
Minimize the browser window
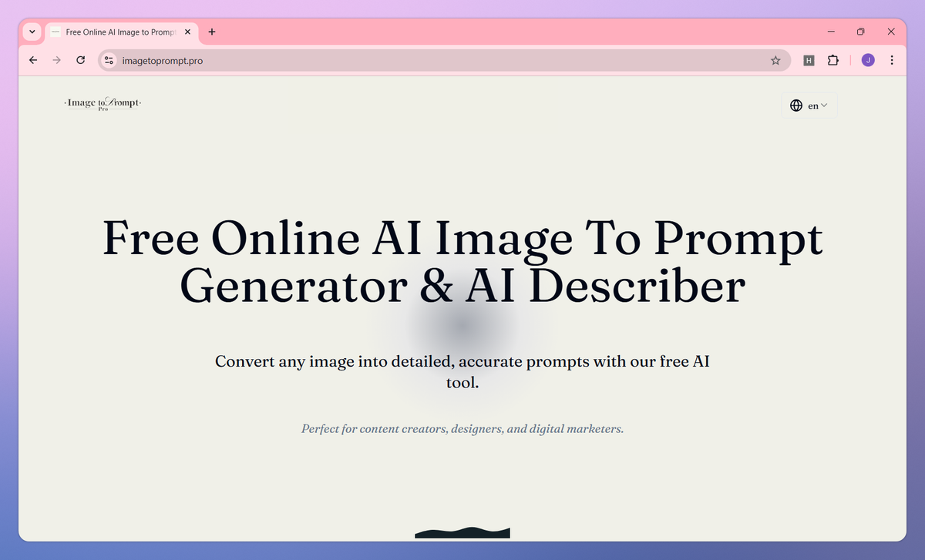[x=830, y=32]
